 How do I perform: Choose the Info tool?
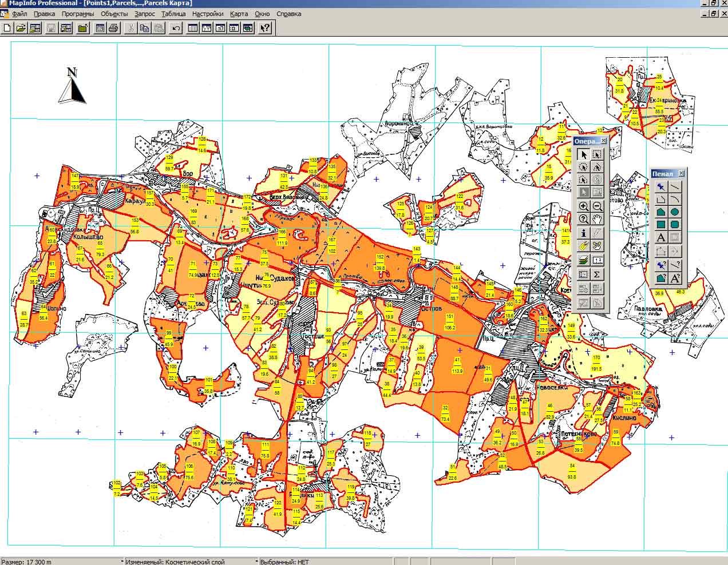point(583,233)
